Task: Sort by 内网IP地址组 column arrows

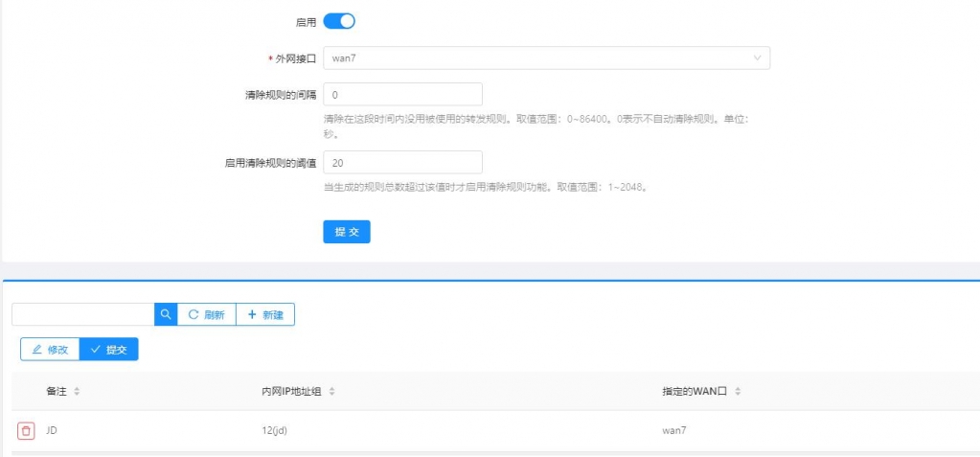Action: point(331,392)
